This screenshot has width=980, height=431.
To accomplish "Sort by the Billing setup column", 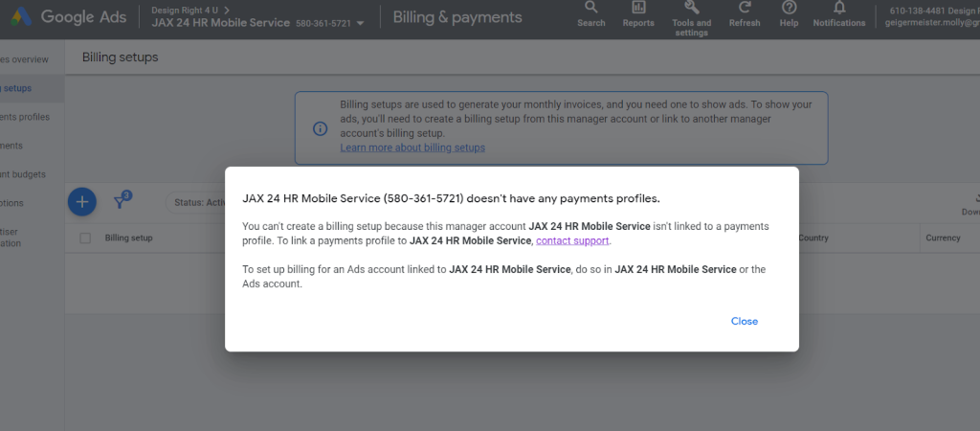I will [129, 238].
